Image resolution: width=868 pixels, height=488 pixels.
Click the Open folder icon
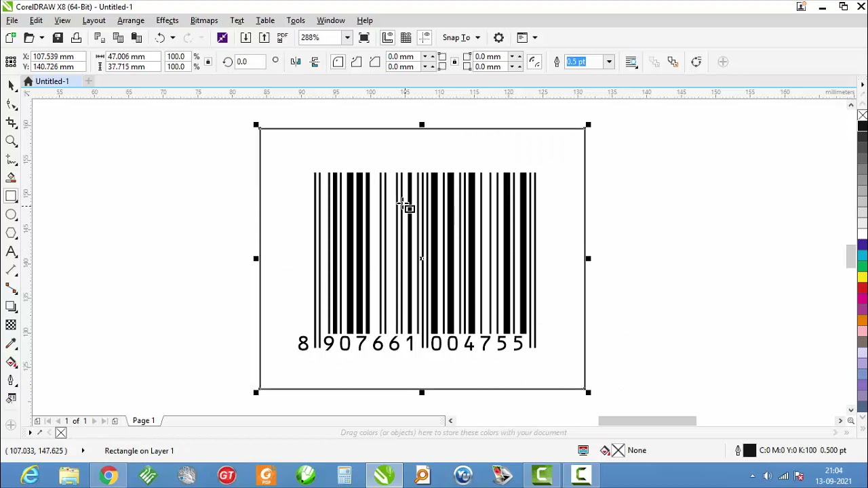tap(29, 37)
